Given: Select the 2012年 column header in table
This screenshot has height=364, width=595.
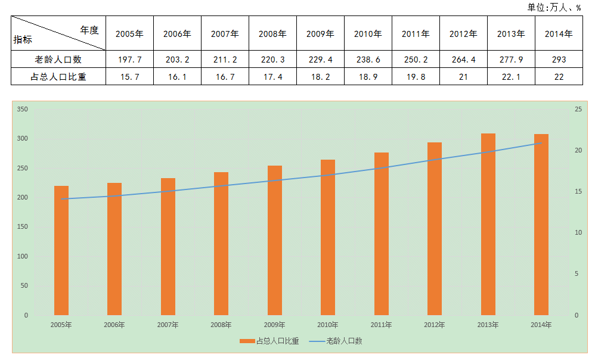Looking at the screenshot, I should (x=463, y=34).
